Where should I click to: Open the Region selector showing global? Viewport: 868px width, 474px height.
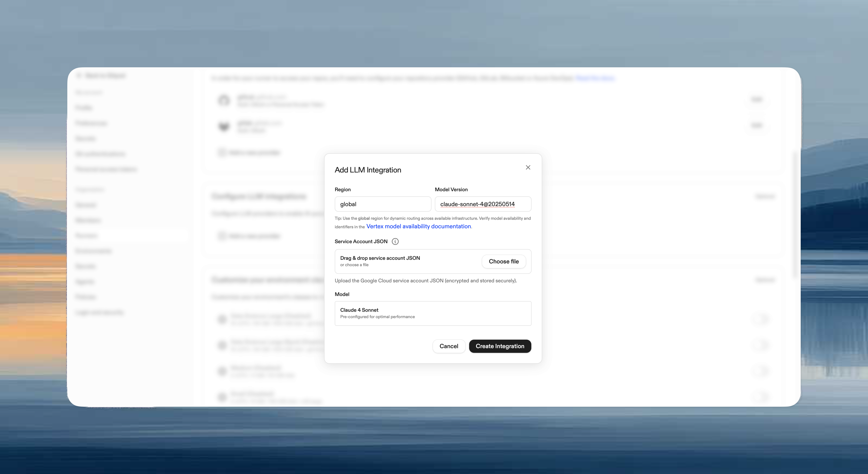(x=383, y=204)
